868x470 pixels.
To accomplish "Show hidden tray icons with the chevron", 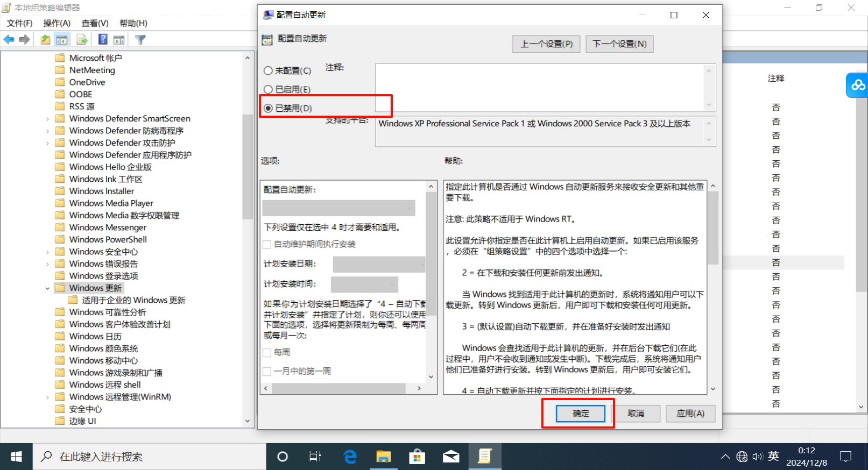I will (x=725, y=457).
